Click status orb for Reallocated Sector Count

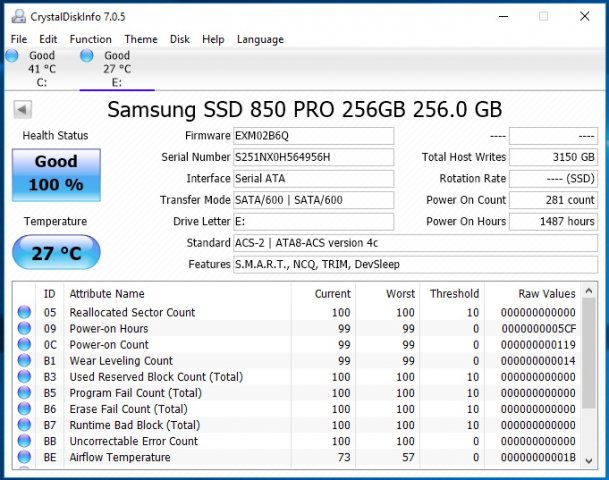[24, 313]
